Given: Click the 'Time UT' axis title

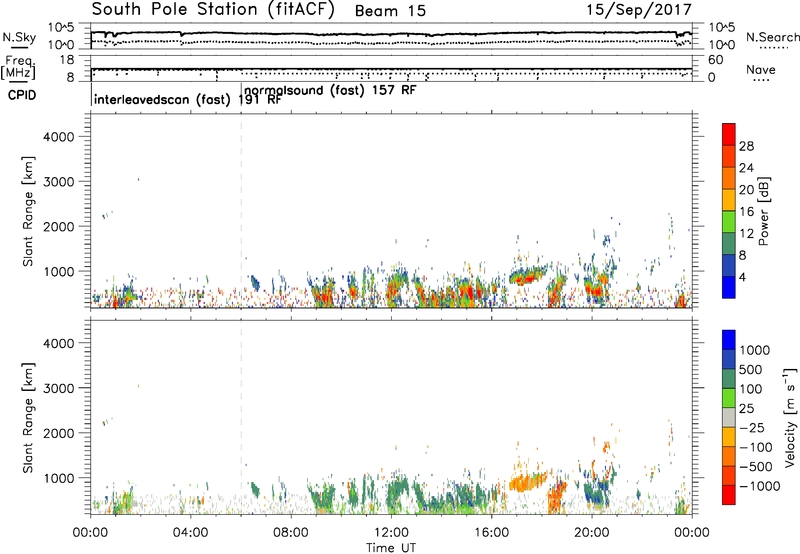Looking at the screenshot, I should pos(391,548).
